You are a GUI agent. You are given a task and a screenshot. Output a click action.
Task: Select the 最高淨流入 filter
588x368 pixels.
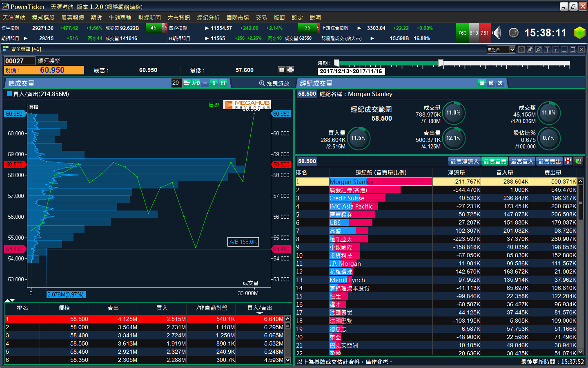point(464,162)
